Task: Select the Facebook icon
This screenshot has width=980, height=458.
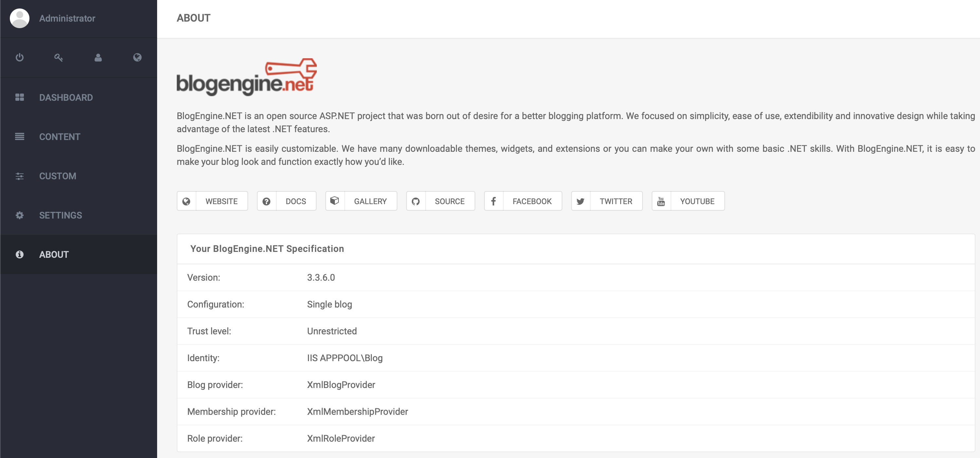Action: pos(493,202)
